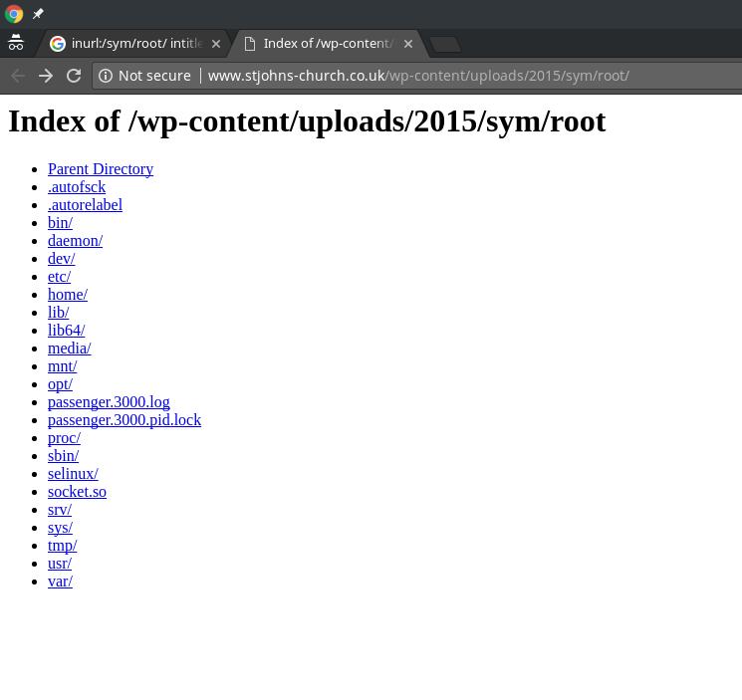This screenshot has width=742, height=700.
Task: Click the incognito icon beside the tabs
Action: click(x=16, y=44)
